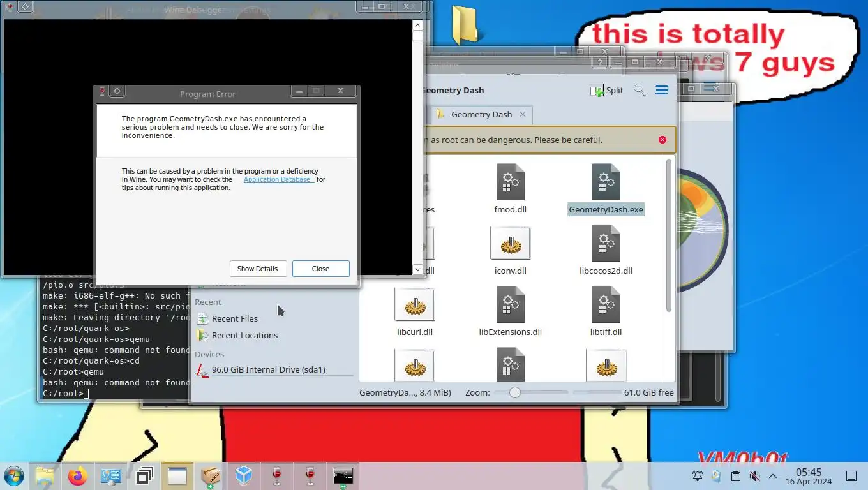Select the second wine glass taskbar entry

tap(310, 476)
